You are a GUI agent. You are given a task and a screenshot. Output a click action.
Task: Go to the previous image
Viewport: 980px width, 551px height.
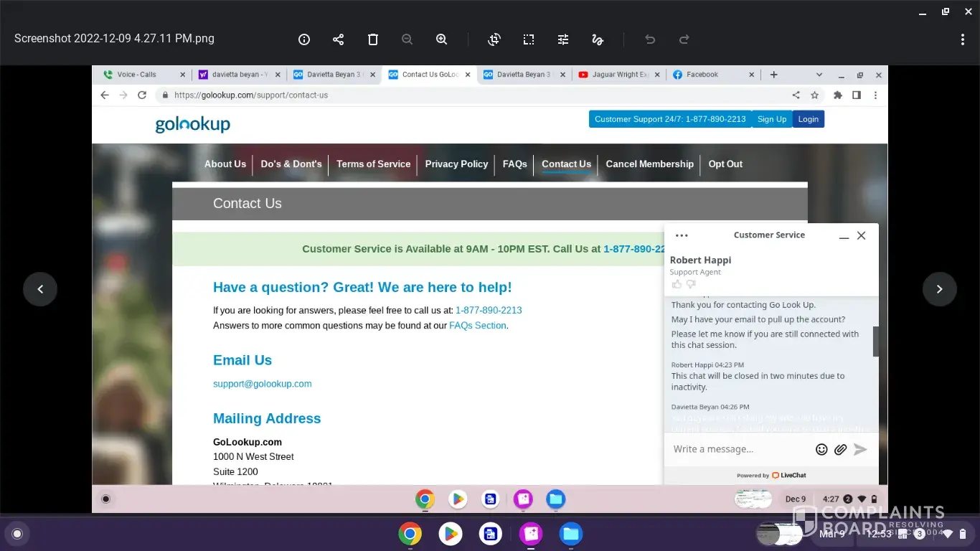40,289
